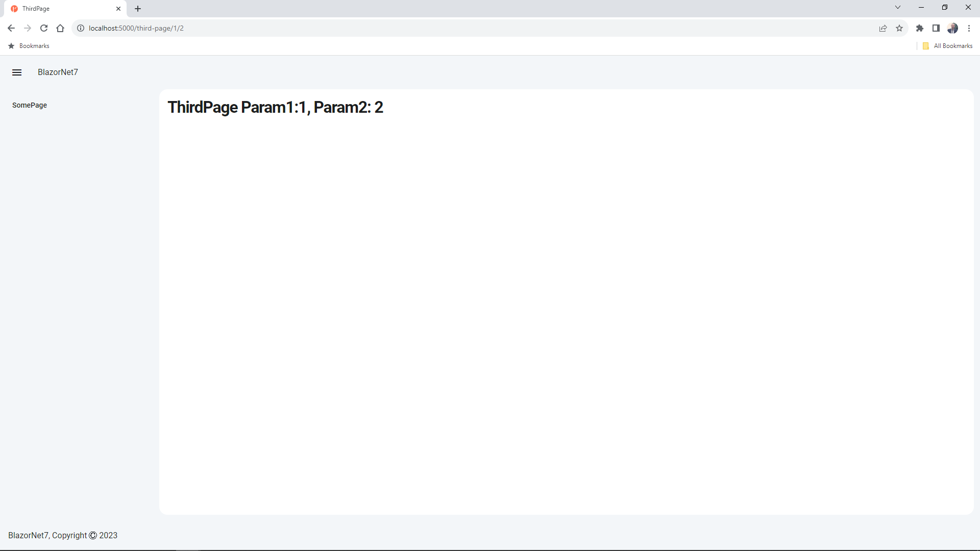The height and width of the screenshot is (551, 980).
Task: Reload the ThirdPage
Action: coord(43,28)
